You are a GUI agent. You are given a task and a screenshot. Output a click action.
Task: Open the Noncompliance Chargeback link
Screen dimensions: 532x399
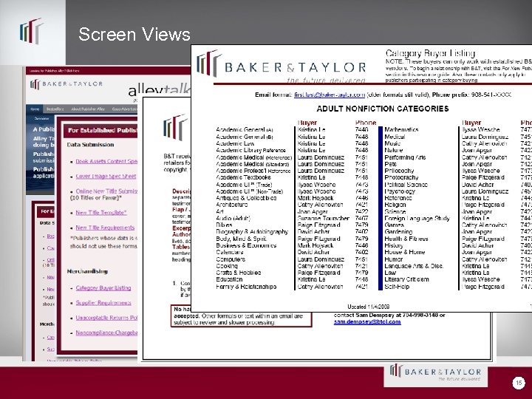click(x=106, y=332)
